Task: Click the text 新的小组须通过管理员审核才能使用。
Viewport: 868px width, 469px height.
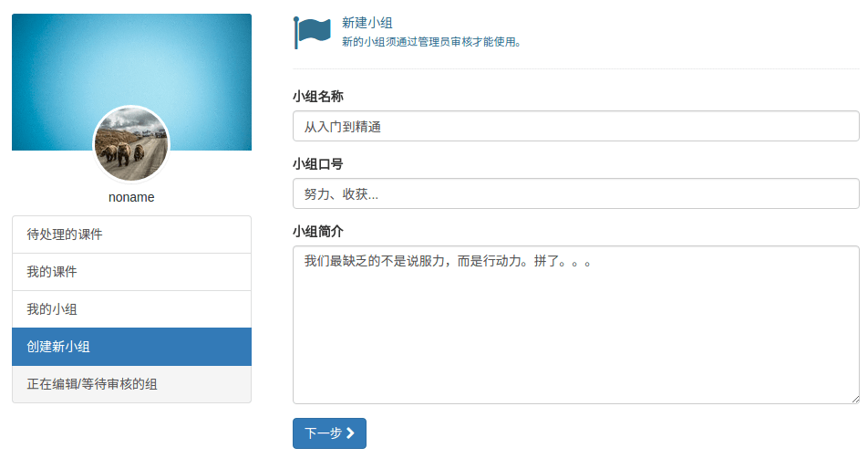Action: [x=432, y=42]
